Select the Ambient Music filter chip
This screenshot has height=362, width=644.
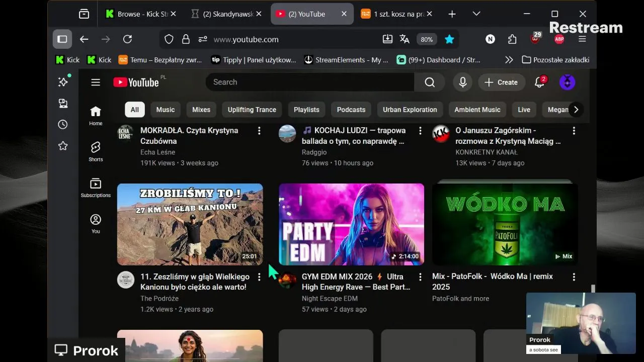click(x=477, y=110)
